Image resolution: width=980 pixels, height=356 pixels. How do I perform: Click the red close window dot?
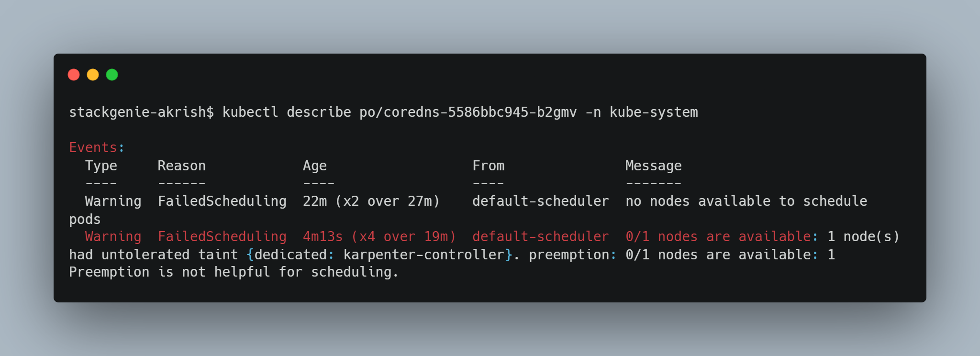[x=74, y=75]
